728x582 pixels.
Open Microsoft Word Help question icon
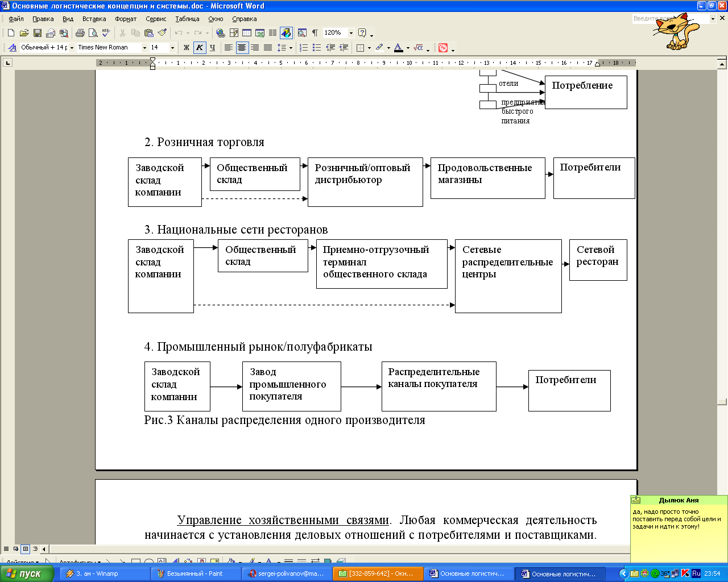(x=362, y=33)
